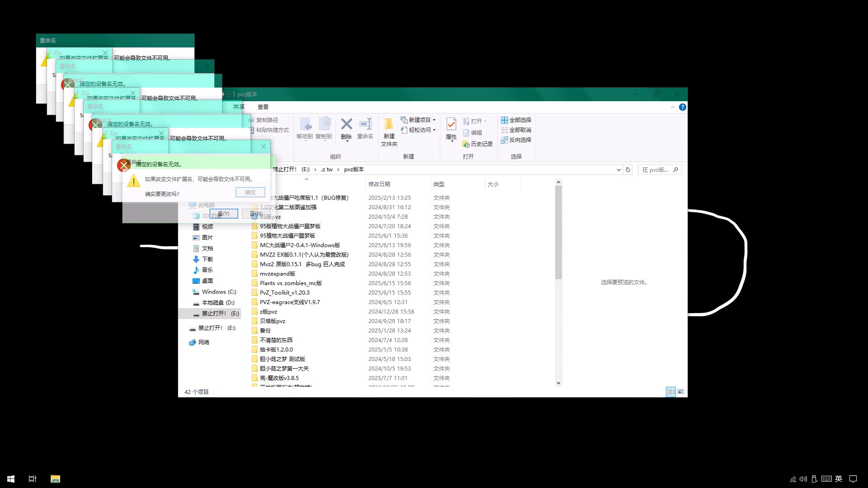Click the History (历史记录) button
868x488 pixels.
[477, 144]
